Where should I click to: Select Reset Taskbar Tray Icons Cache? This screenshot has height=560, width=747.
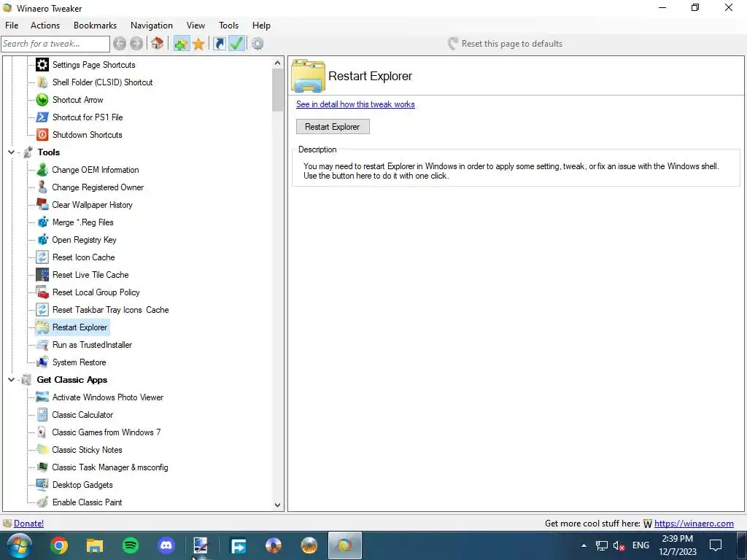tap(111, 310)
